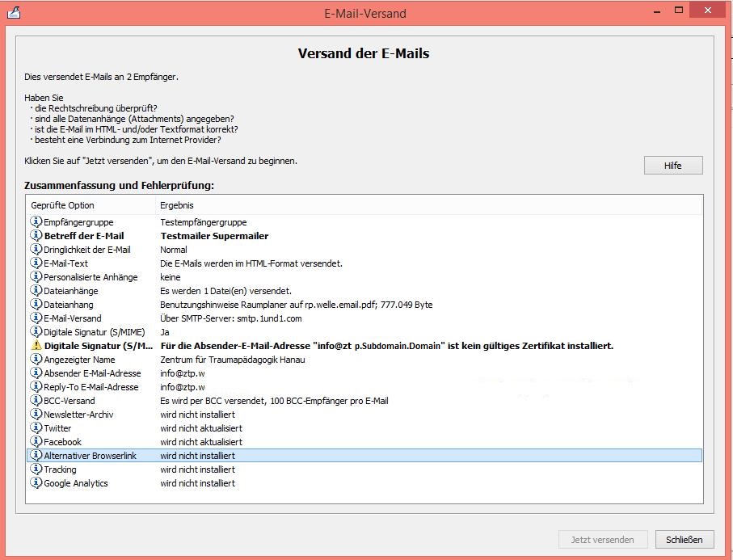Maximize the E-Mail-Versand window
Image resolution: width=733 pixels, height=560 pixels.
coord(680,11)
